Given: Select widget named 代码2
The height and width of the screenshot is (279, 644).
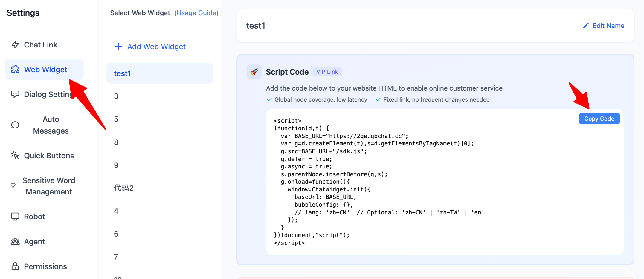Looking at the screenshot, I should pyautogui.click(x=160, y=188).
